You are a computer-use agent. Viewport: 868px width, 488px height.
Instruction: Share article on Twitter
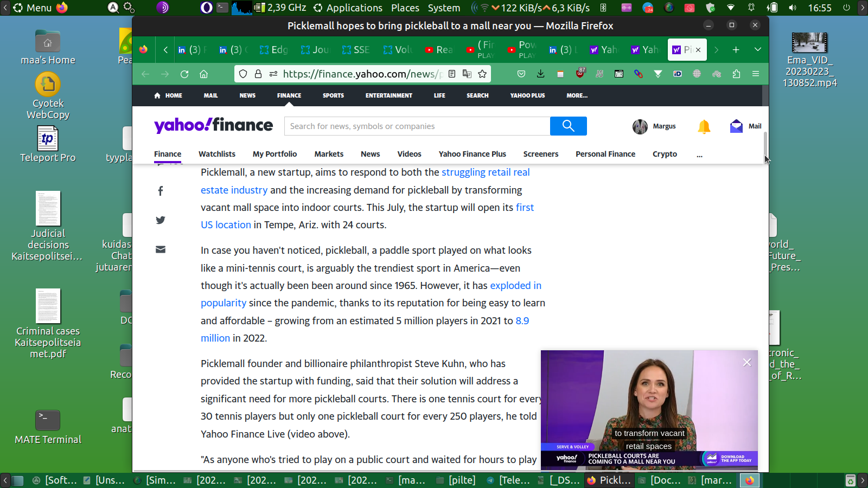[x=161, y=220]
